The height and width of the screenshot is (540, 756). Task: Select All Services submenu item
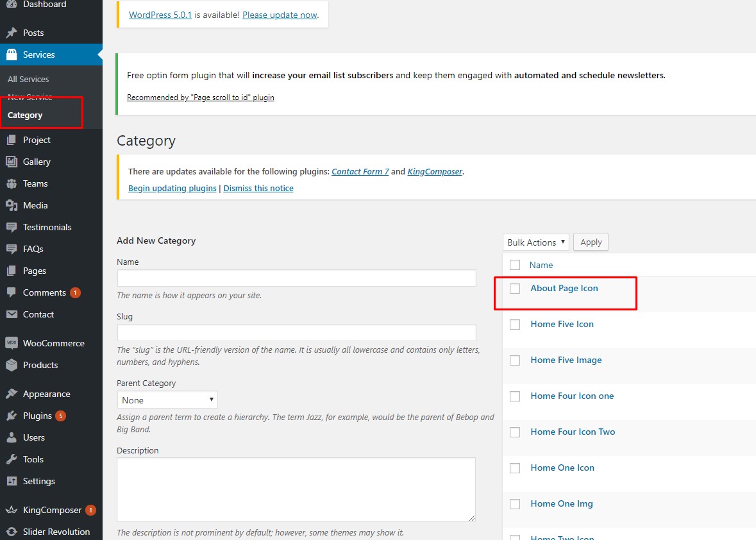pos(28,79)
